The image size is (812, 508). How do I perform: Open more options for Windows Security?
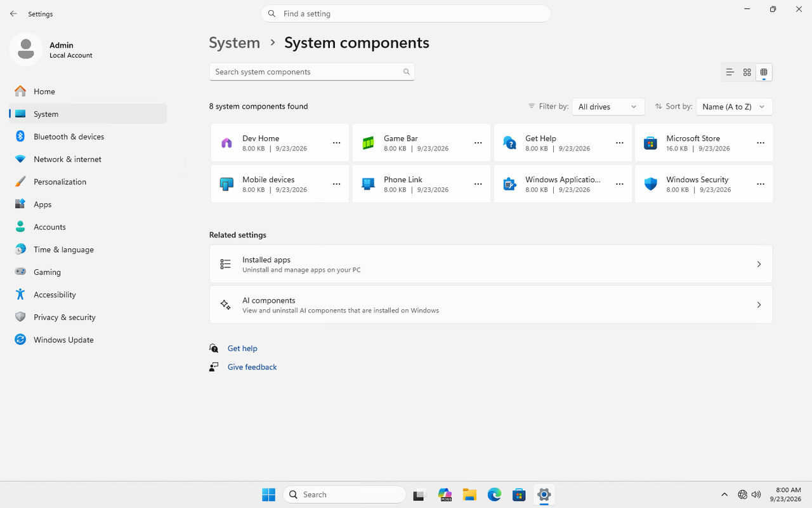coord(761,184)
